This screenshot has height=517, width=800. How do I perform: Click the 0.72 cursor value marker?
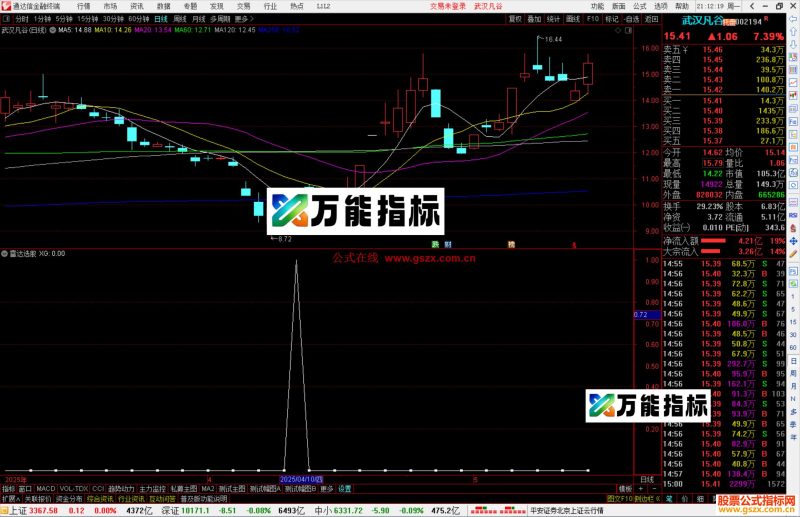tap(647, 314)
